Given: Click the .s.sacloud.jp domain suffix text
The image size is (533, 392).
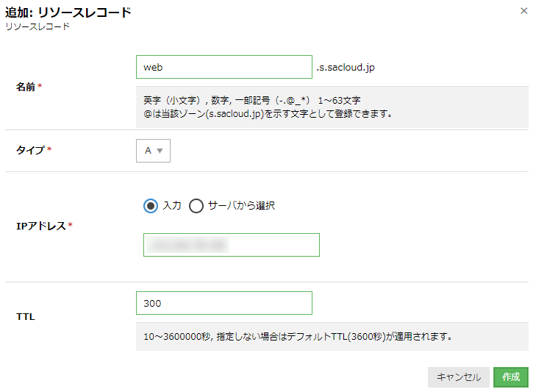Looking at the screenshot, I should tap(346, 68).
